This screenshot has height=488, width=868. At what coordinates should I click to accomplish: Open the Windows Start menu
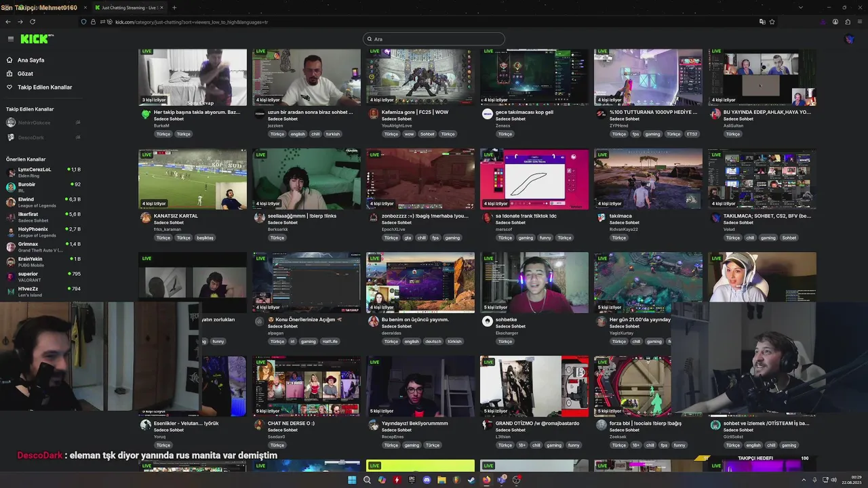(x=352, y=480)
